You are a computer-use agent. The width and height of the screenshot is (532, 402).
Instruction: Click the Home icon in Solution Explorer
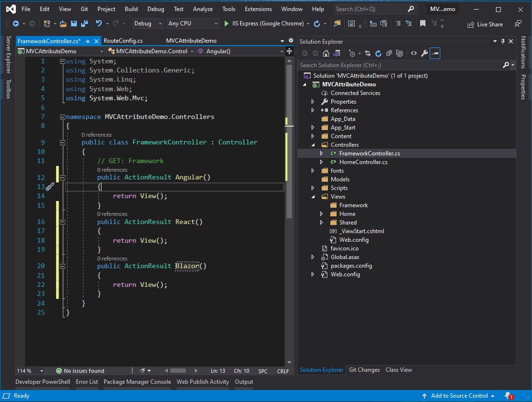[326, 53]
